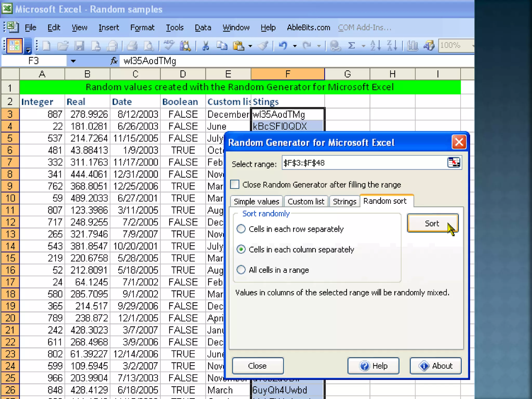Click the Sort Ascending A-Z icon
This screenshot has height=399, width=532.
coord(375,46)
